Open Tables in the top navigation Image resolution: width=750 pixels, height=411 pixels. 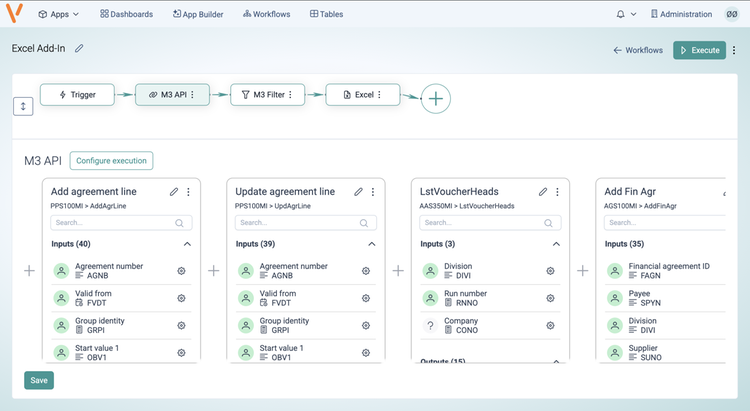click(x=326, y=14)
